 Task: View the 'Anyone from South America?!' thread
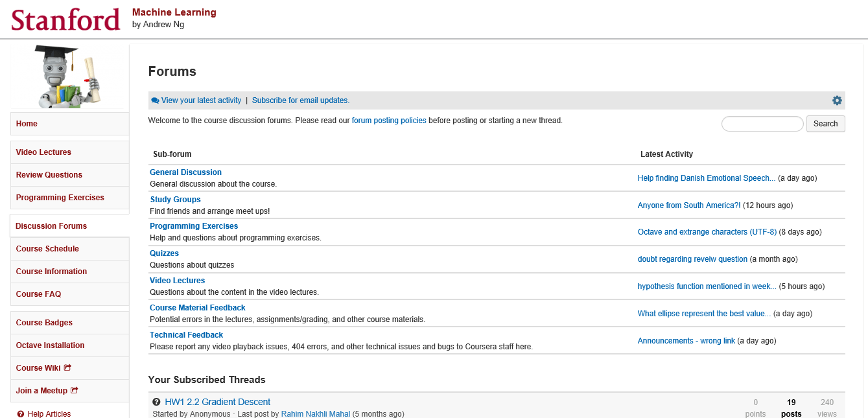click(688, 205)
